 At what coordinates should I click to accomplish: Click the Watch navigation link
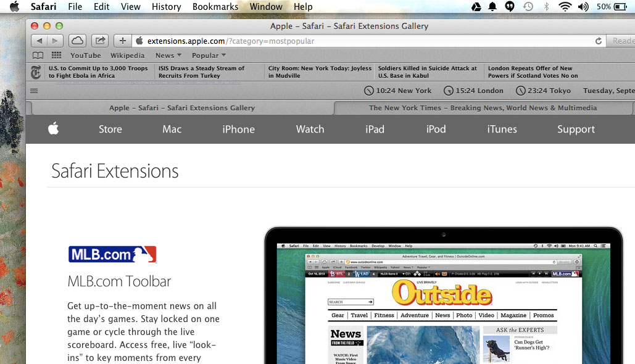(x=310, y=129)
